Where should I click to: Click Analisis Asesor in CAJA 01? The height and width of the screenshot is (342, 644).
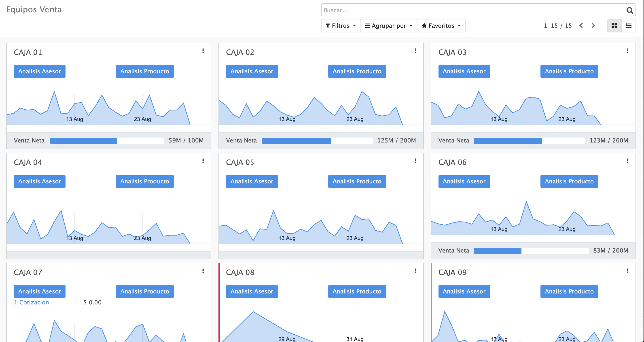40,72
